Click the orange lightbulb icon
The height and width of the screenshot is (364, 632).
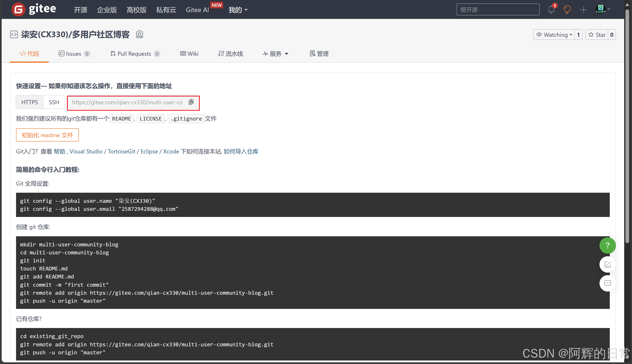tap(567, 9)
